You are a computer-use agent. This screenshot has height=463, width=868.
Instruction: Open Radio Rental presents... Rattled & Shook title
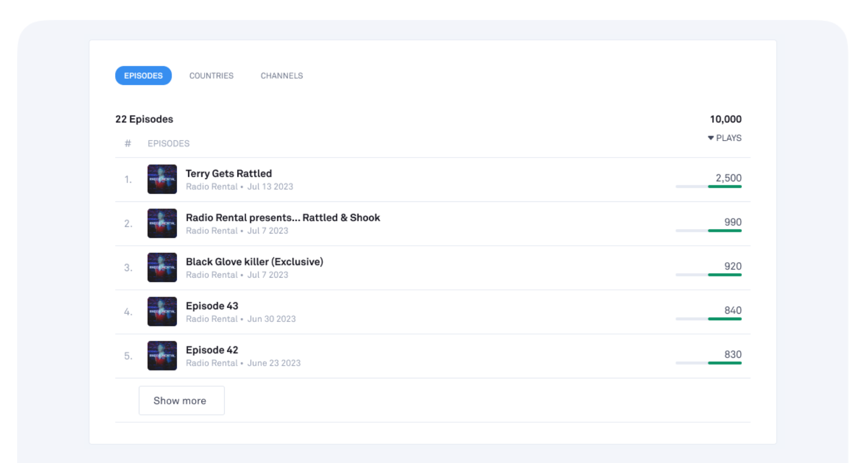tap(283, 218)
